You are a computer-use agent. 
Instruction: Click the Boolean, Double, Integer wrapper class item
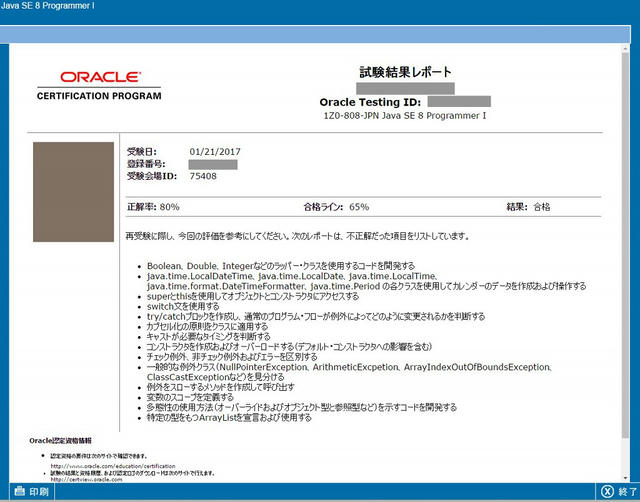click(x=281, y=266)
